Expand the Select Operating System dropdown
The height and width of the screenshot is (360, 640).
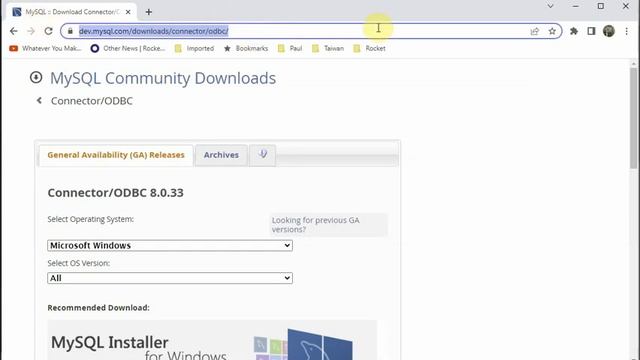point(170,245)
